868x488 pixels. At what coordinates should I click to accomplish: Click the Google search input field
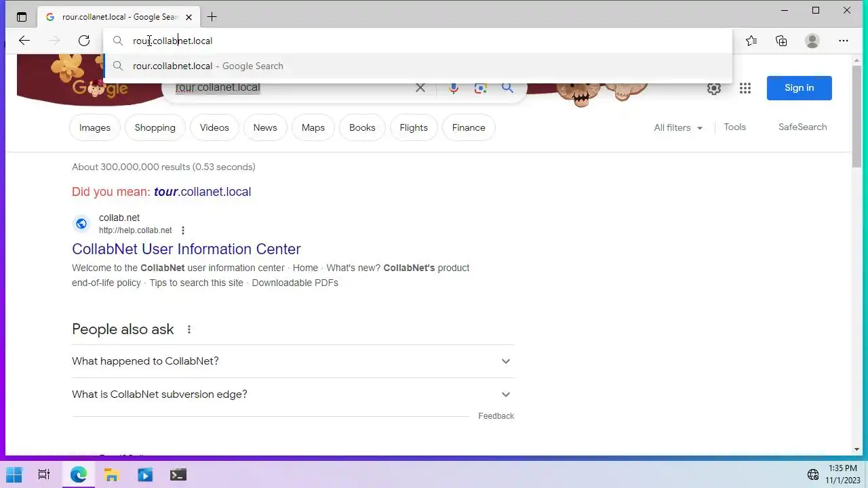click(x=292, y=87)
